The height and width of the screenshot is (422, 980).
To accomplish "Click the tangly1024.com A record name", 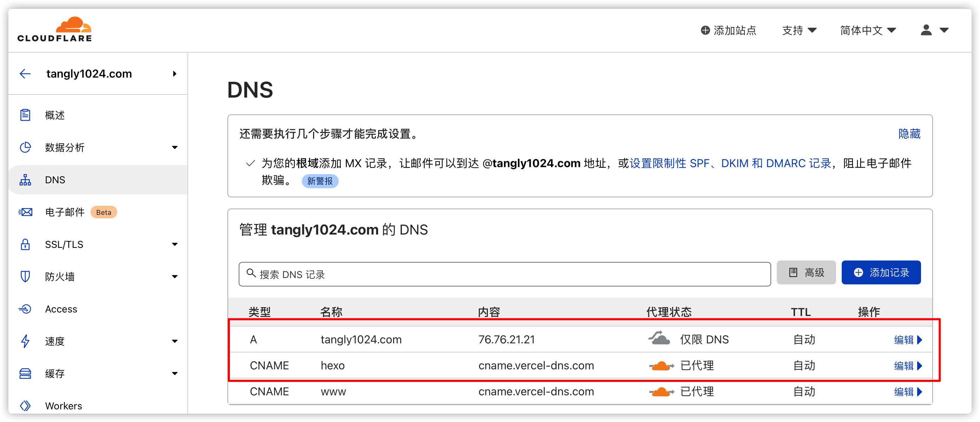I will pos(361,339).
